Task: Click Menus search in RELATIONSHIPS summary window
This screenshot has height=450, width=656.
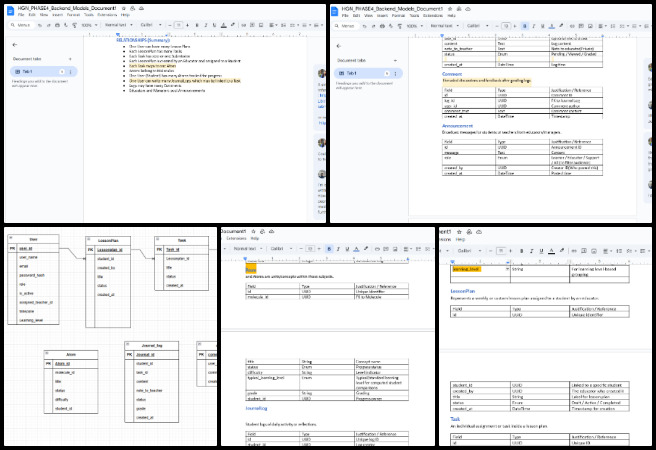Action: (x=20, y=25)
